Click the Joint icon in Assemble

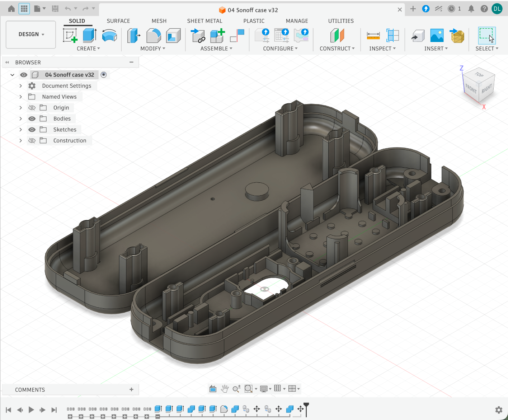pos(237,36)
